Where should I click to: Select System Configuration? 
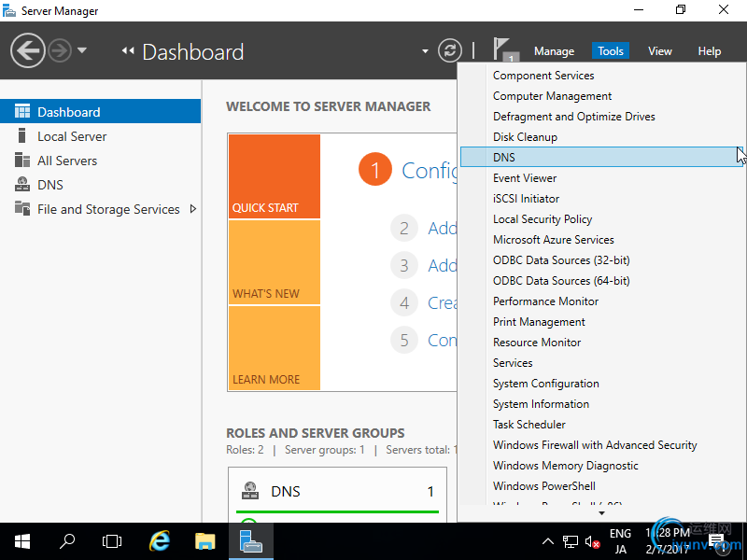(546, 383)
